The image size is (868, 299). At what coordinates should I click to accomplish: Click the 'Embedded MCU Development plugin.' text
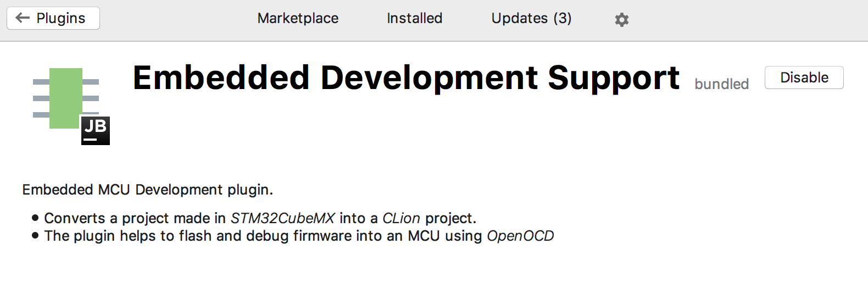[x=148, y=190]
